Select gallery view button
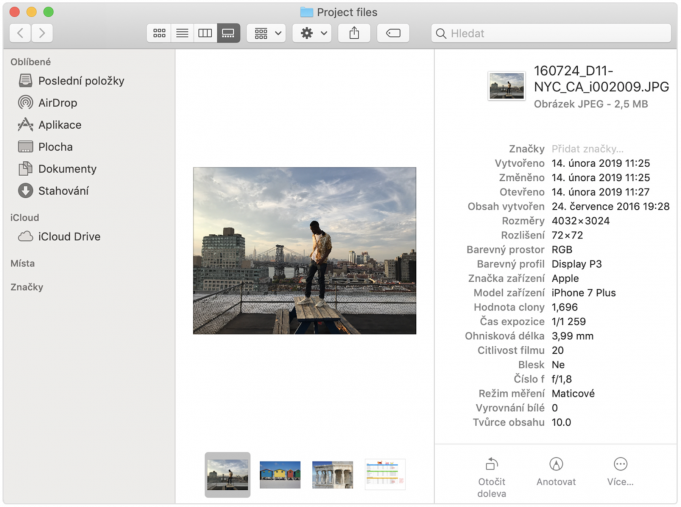Image resolution: width=681 pixels, height=507 pixels. click(228, 33)
